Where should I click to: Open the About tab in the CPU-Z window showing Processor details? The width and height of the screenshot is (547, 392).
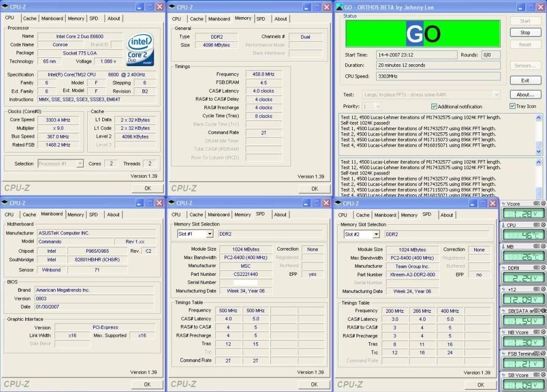pos(113,19)
